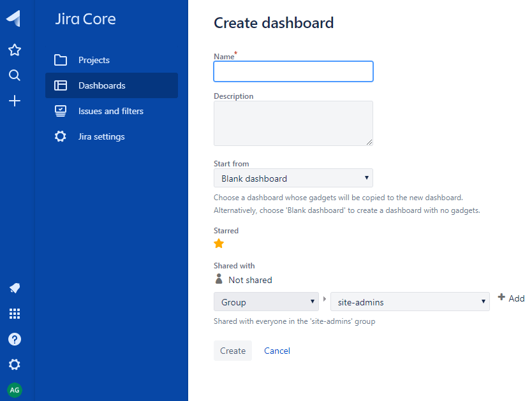The width and height of the screenshot is (532, 401).
Task: Go to Projects in the navigation
Action: pyautogui.click(x=94, y=60)
